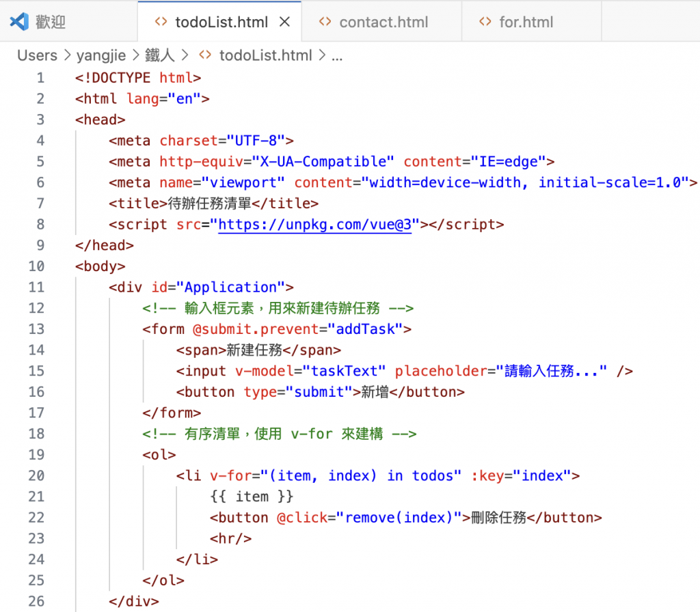This screenshot has height=612, width=700.
Task: Click the v-for "(item, index) in todos" value
Action: pyautogui.click(x=361, y=476)
